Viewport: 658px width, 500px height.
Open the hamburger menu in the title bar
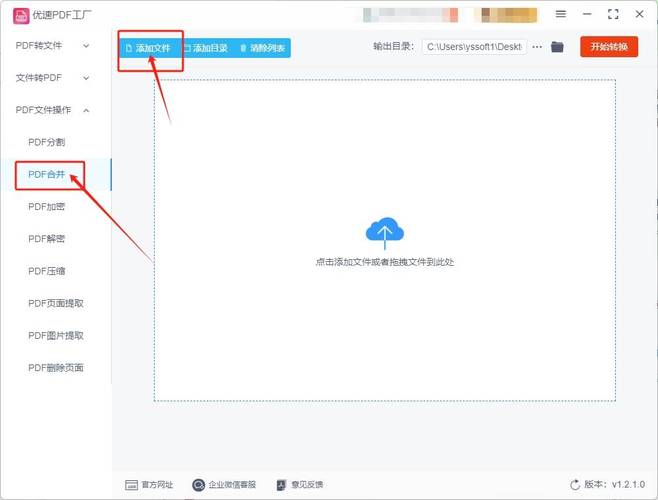(x=561, y=15)
